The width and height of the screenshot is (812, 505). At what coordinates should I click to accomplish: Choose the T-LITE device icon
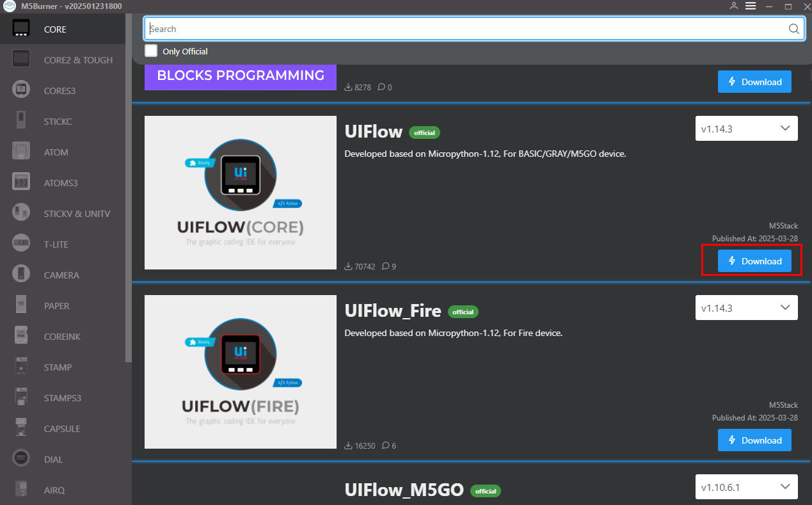[21, 244]
